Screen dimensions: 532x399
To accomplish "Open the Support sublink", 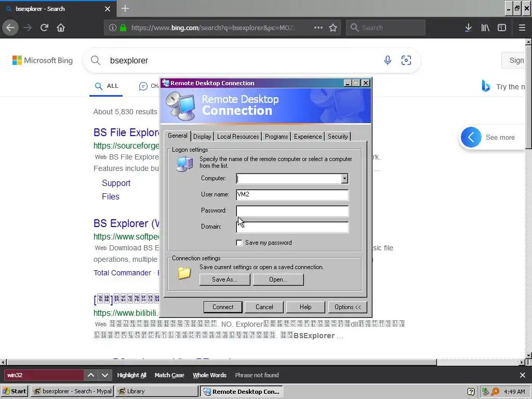I will point(116,183).
